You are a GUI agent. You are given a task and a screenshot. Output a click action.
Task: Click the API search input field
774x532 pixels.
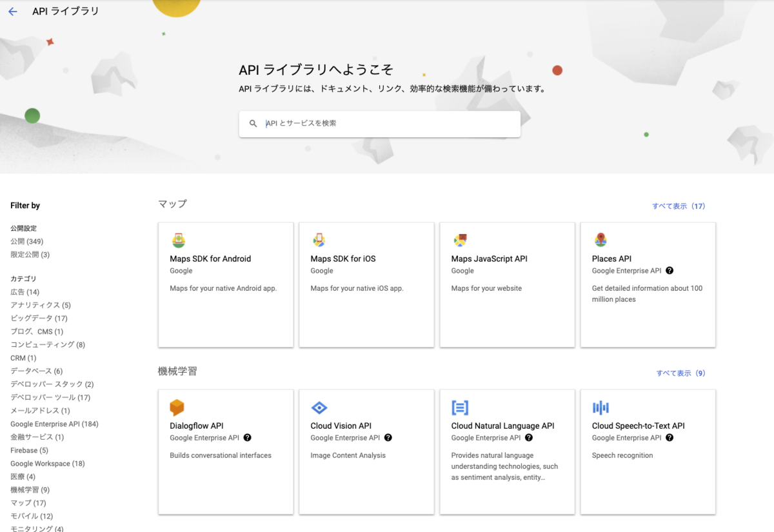coord(379,123)
